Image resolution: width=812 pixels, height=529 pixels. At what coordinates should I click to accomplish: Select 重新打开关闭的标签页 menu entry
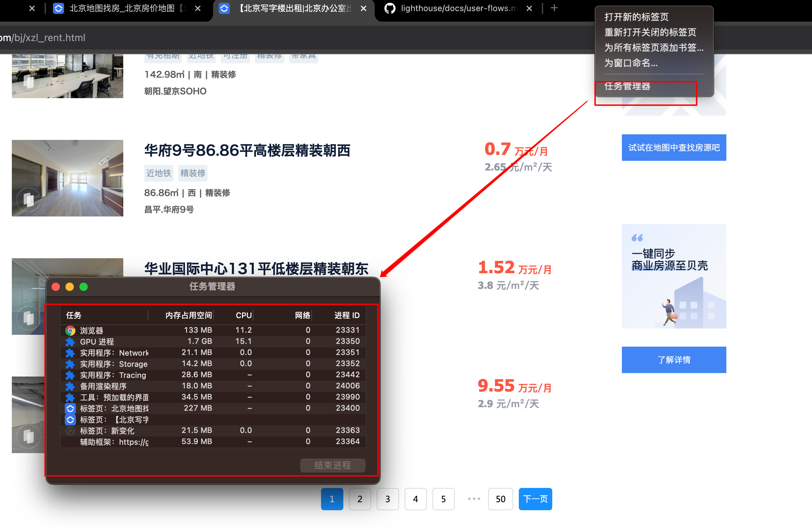(650, 32)
